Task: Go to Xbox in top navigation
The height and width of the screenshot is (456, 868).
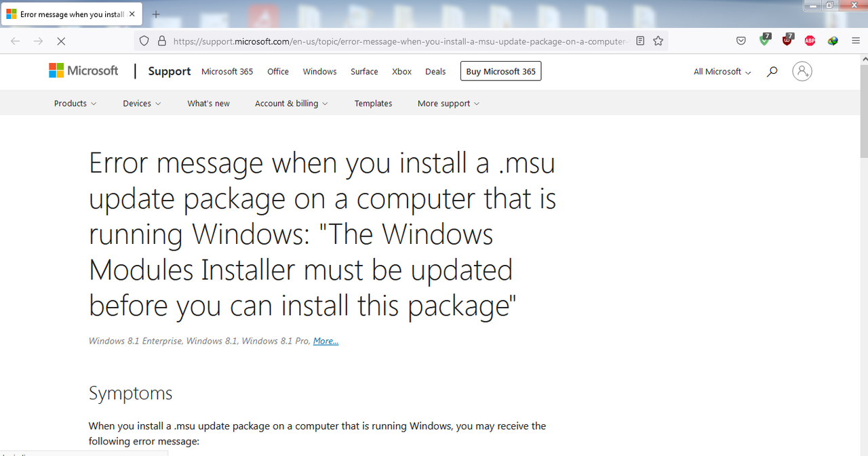Action: (x=401, y=71)
